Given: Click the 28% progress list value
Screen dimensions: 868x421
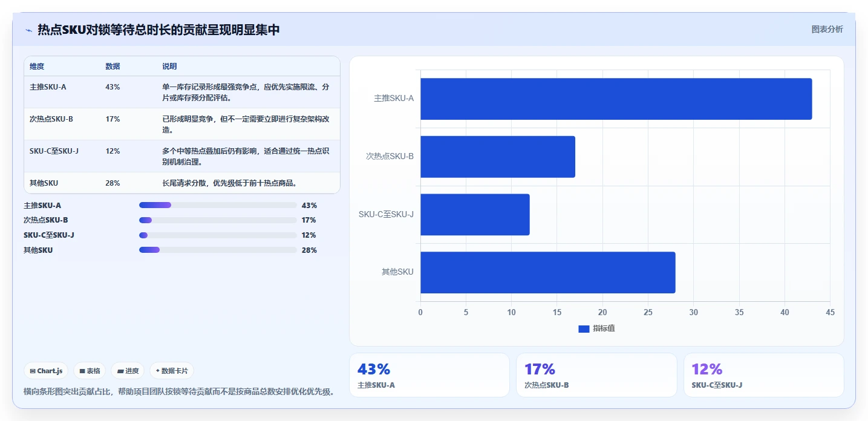Looking at the screenshot, I should tap(309, 250).
